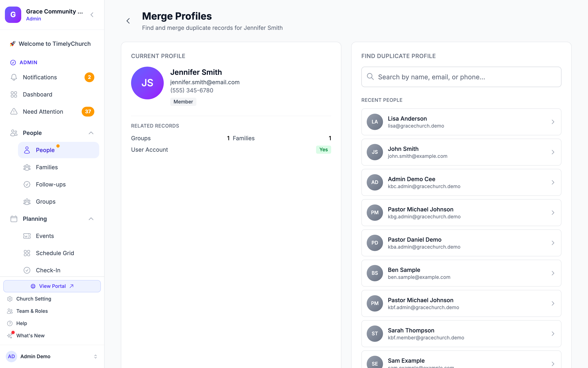Click the Need Attention warning icon

(14, 111)
